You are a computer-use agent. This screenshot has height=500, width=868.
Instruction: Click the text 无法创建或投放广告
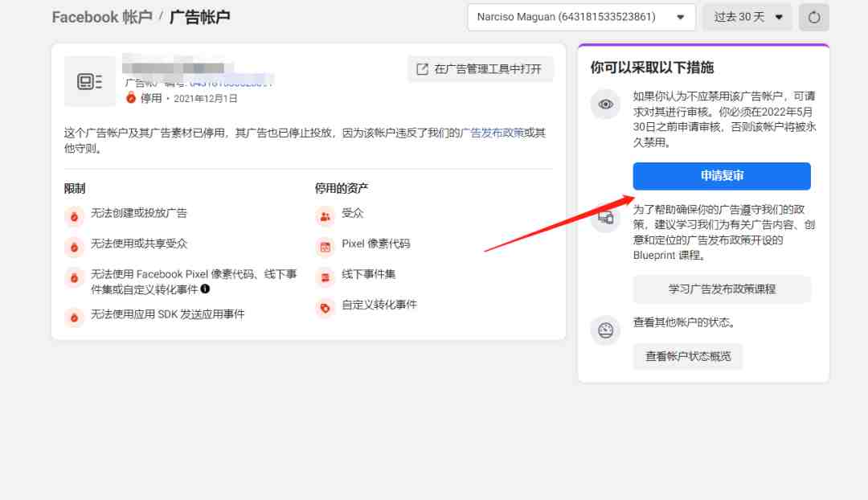[x=139, y=213]
